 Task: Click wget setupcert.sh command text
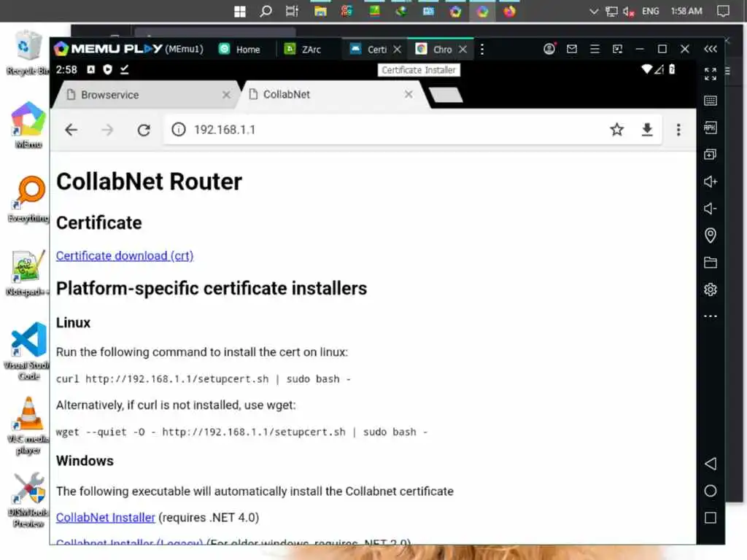tap(242, 432)
